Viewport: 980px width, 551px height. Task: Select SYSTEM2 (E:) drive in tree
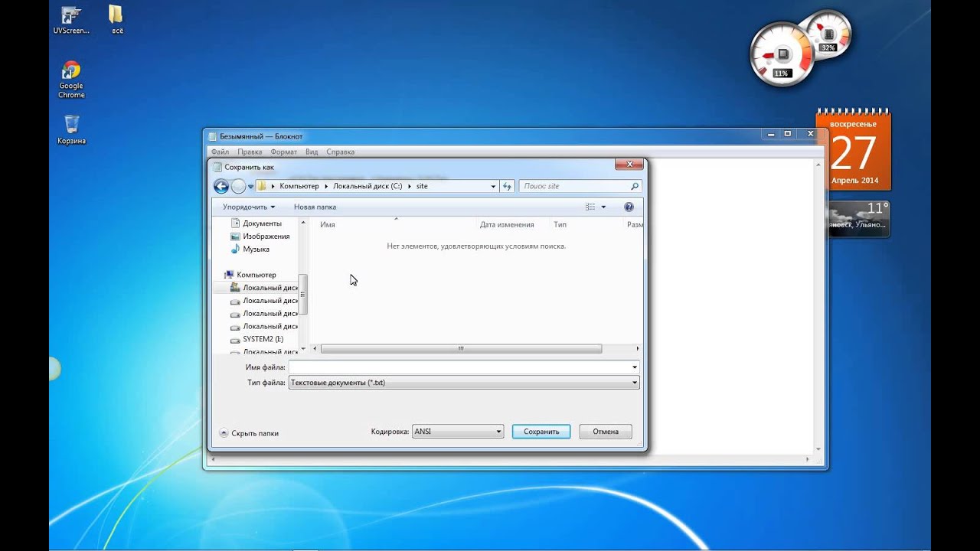(x=263, y=339)
